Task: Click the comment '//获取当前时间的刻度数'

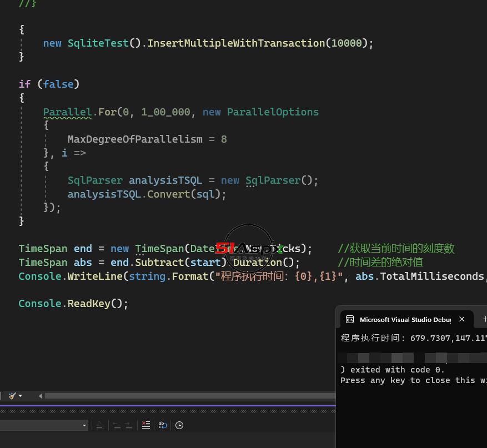Action: click(x=396, y=249)
